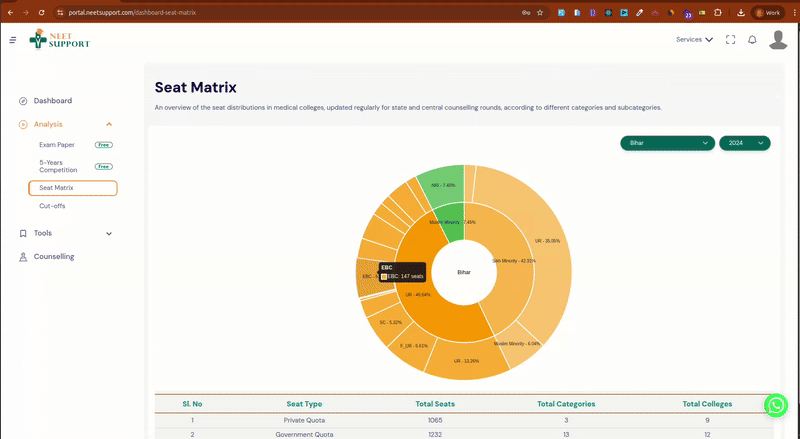Open the browser extensions puzzle icon

(x=716, y=12)
